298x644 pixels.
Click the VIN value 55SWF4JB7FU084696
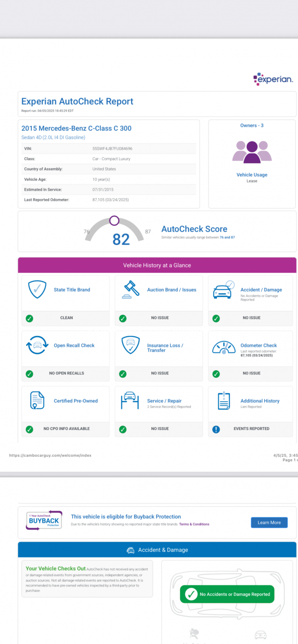[x=112, y=149]
